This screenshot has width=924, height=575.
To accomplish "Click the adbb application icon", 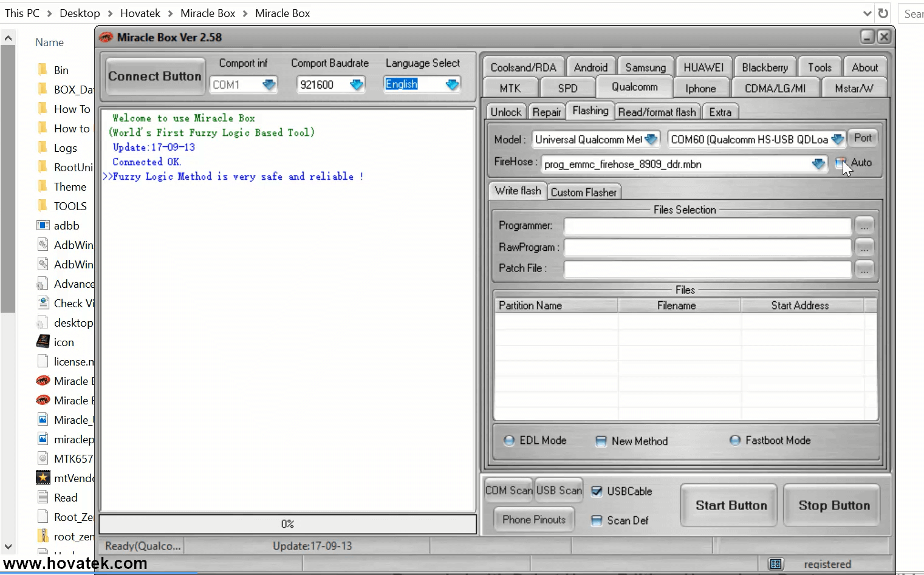I will pos(43,225).
